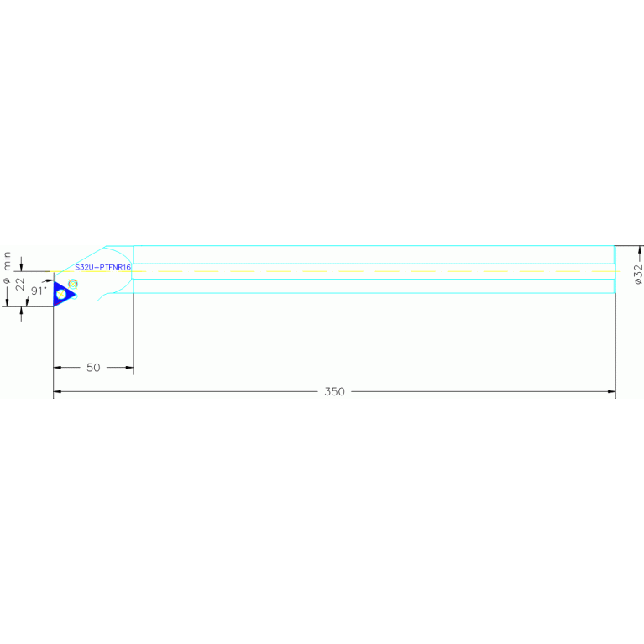
Task: Click the left arrowhead of the 50 dimension
Action: [x=59, y=367]
